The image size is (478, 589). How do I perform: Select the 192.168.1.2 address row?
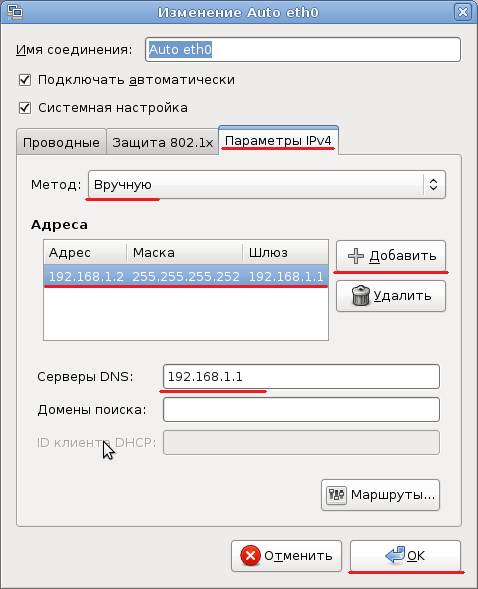(x=186, y=276)
